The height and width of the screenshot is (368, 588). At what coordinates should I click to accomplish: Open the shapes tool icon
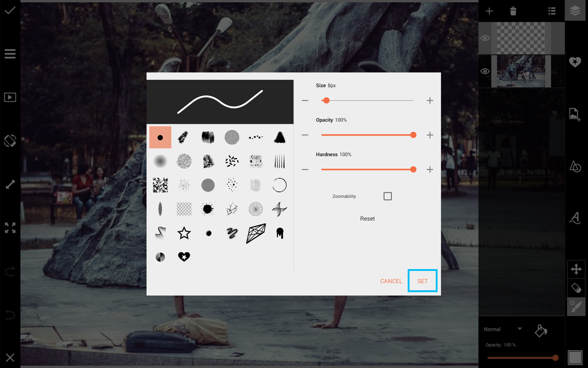(x=575, y=167)
